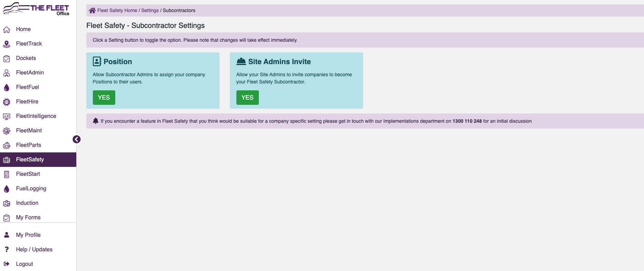
Task: Click the 'Allow your Site Admins' description text
Action: (294, 78)
